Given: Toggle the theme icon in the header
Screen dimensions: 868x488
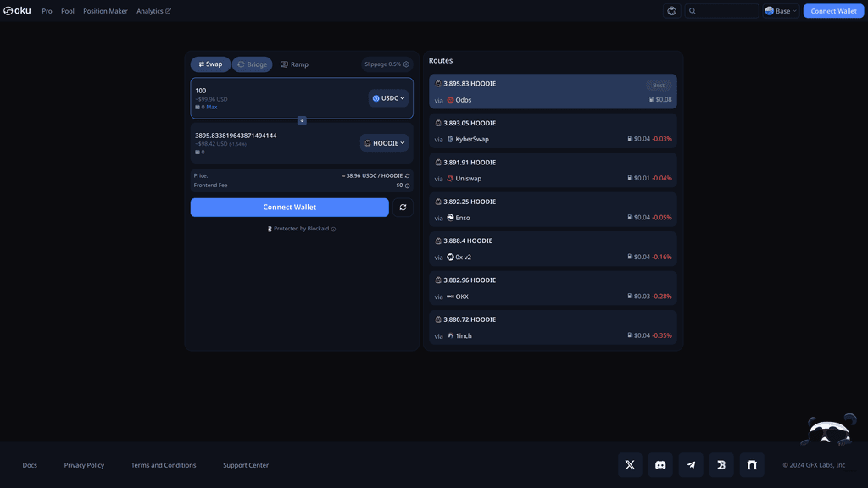Looking at the screenshot, I should pyautogui.click(x=671, y=11).
